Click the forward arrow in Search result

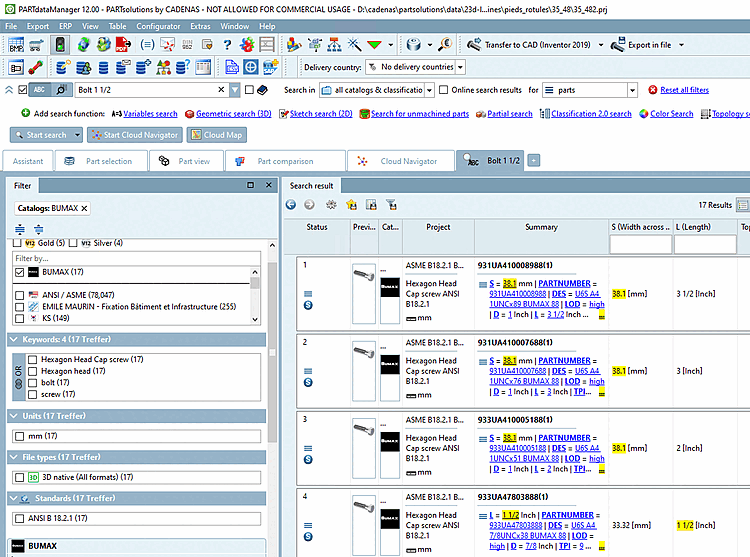[x=309, y=205]
